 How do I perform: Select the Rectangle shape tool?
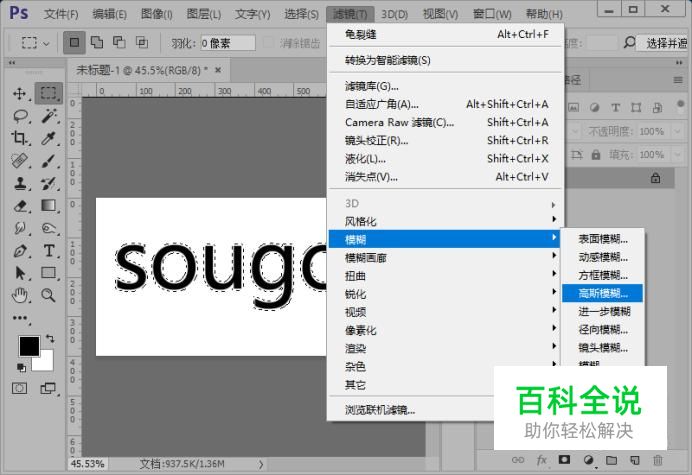point(49,273)
